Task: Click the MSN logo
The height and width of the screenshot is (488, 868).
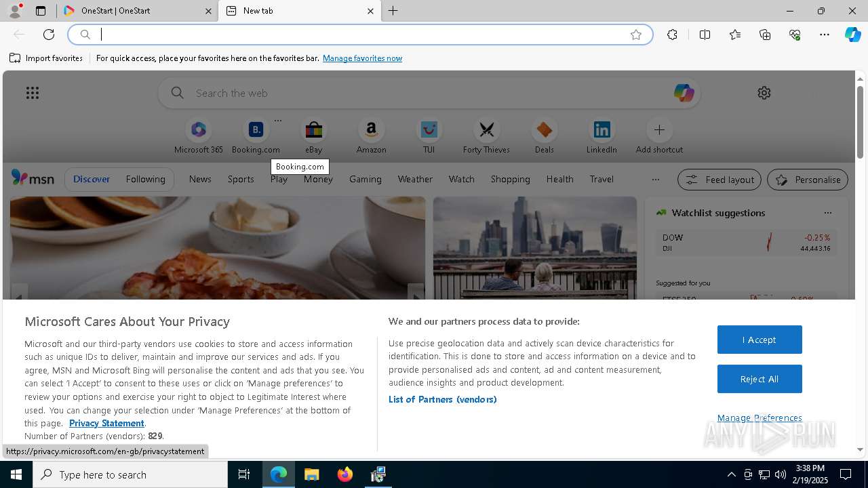Action: pos(33,178)
